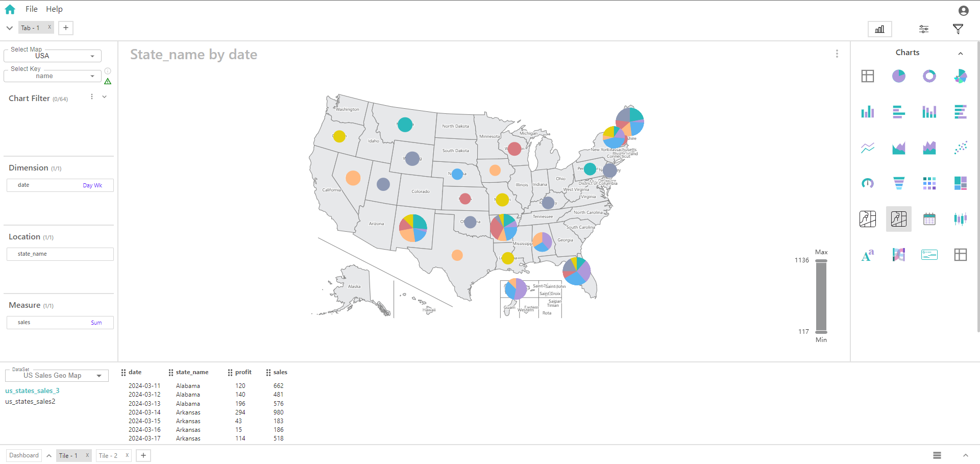The image size is (980, 464).
Task: Toggle the charts panel bar icon
Action: (x=879, y=29)
